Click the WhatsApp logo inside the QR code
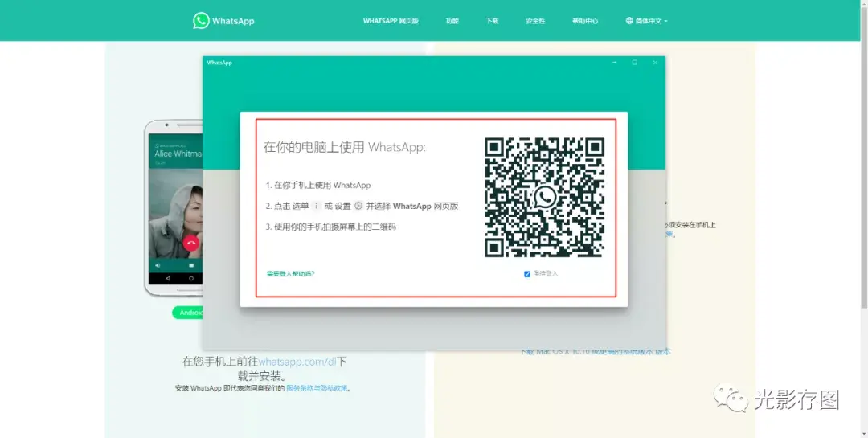Viewport: 868px width, 438px height. (x=545, y=197)
